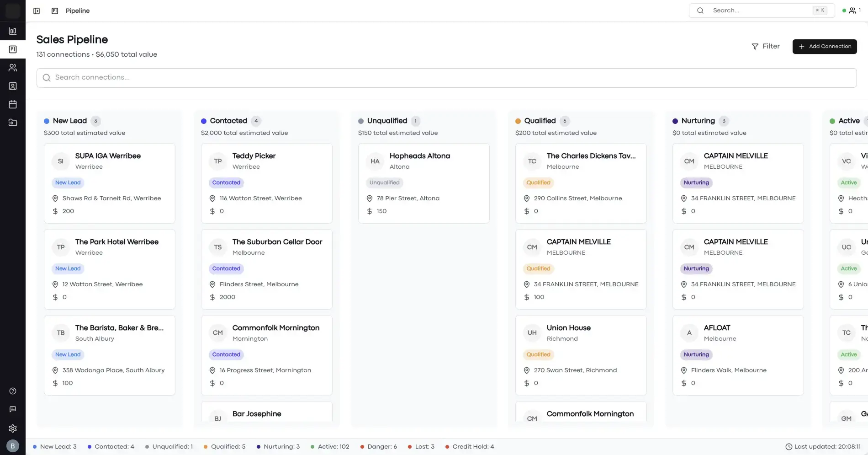Image resolution: width=868 pixels, height=455 pixels.
Task: Open the Filter options
Action: pyautogui.click(x=766, y=46)
